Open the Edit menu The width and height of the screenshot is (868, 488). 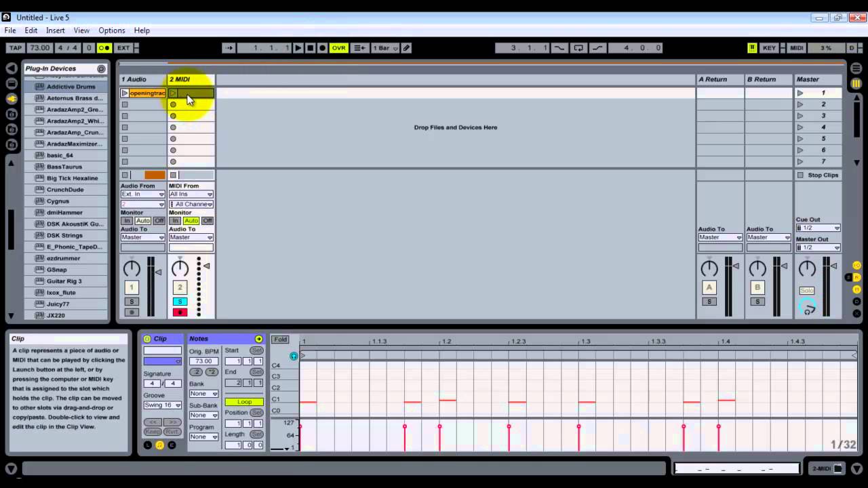[31, 30]
